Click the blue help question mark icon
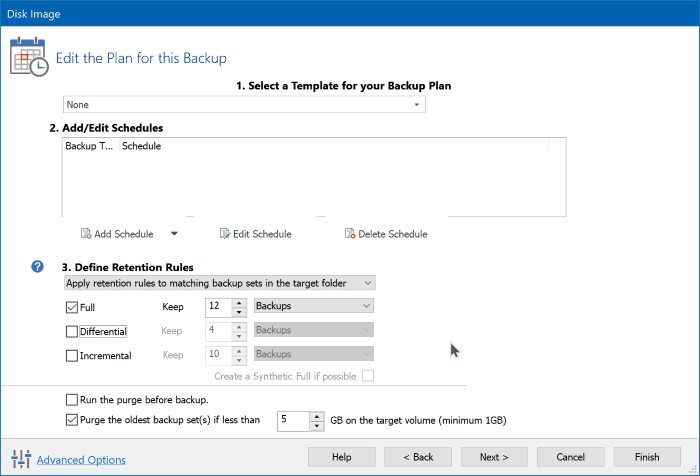This screenshot has height=476, width=700. [38, 267]
